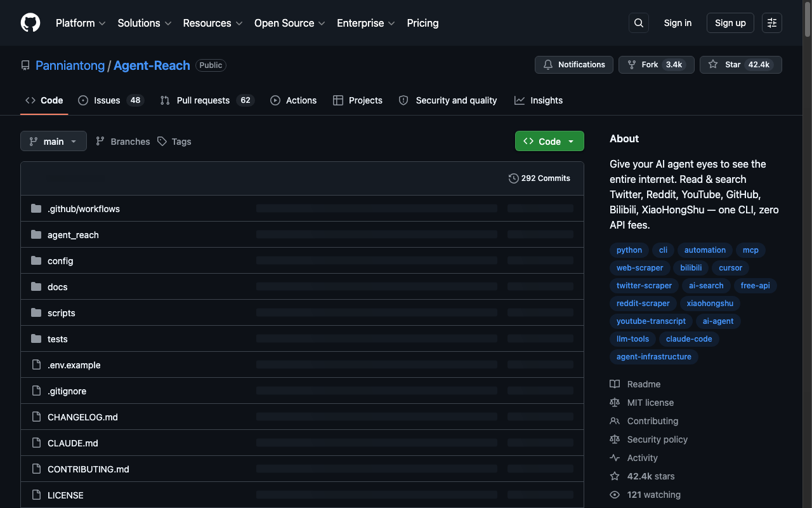The image size is (812, 508).
Task: Click the .gitignore file icon
Action: (36, 391)
